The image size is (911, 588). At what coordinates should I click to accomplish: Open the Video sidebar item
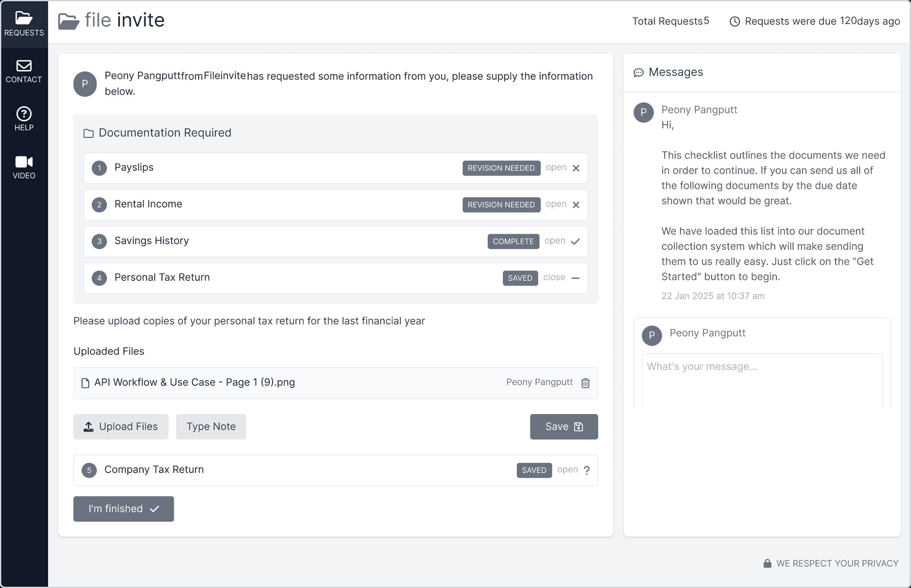click(24, 167)
